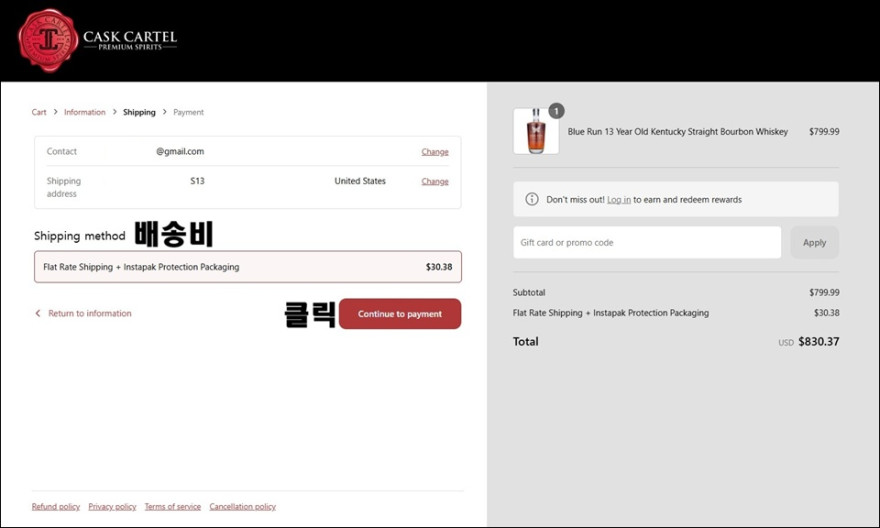Open the Refund policy link
The height and width of the screenshot is (528, 880).
click(x=56, y=507)
